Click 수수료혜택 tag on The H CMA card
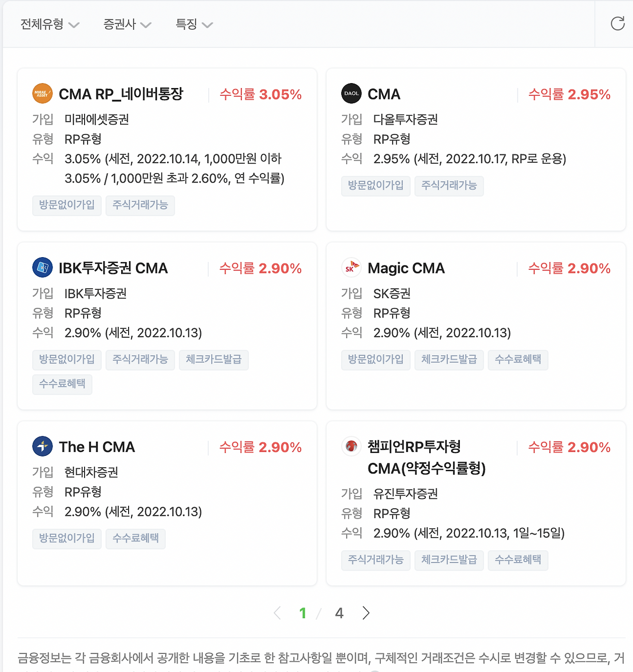This screenshot has width=633, height=672. (x=136, y=538)
